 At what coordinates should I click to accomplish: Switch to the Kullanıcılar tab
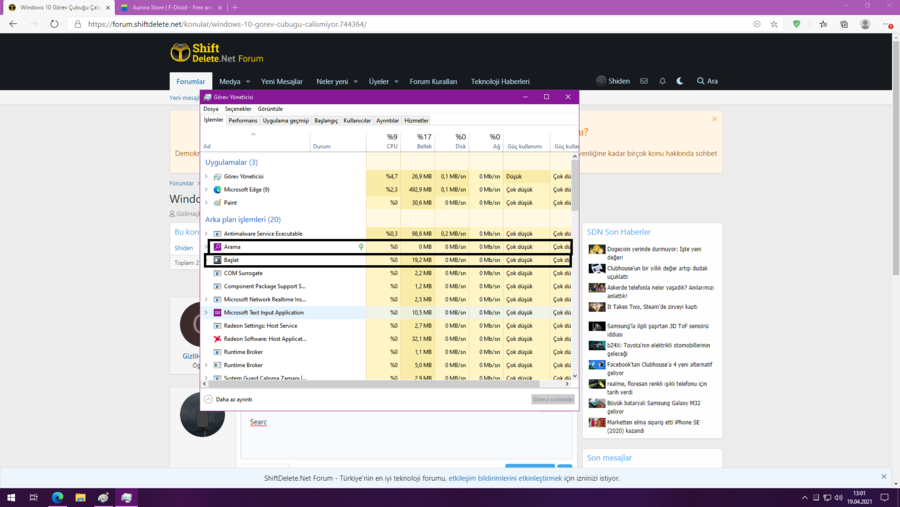pyautogui.click(x=357, y=121)
